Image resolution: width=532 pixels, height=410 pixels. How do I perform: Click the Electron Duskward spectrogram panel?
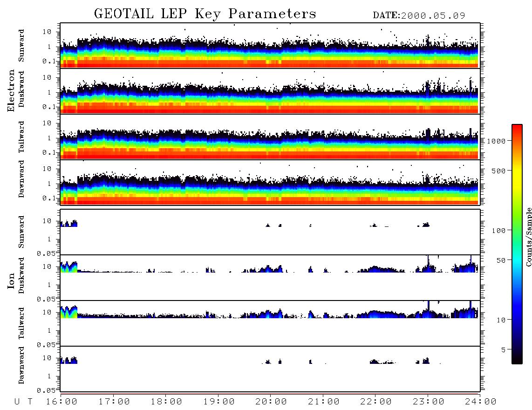tap(270, 91)
